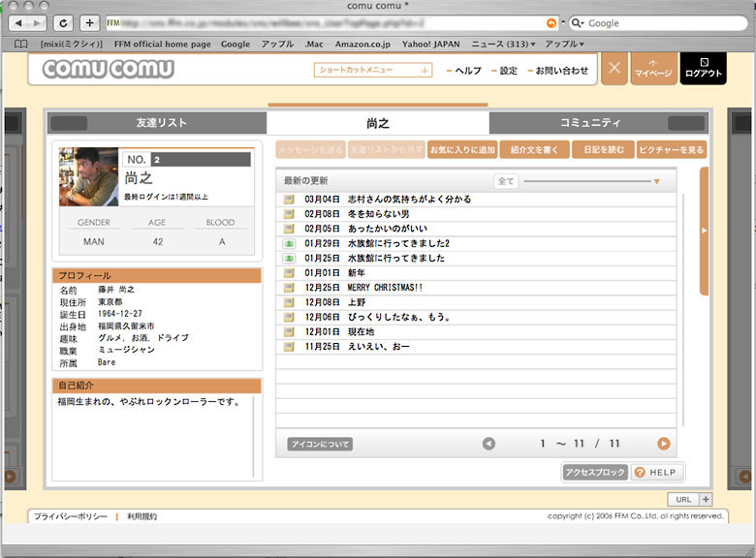The width and height of the screenshot is (756, 558).
Task: Go to next page with orange arrow
Action: (x=664, y=444)
